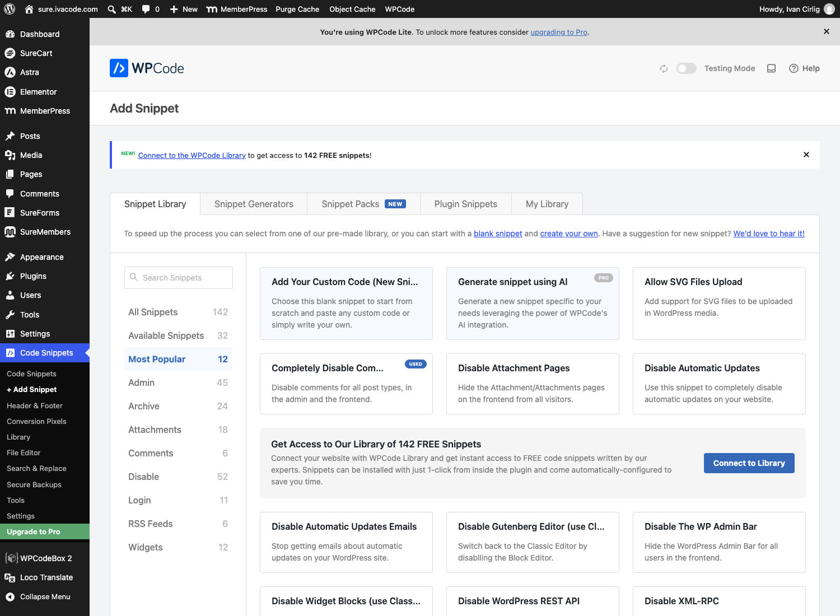Toggle the Testing Mode switch
This screenshot has width=840, height=616.
[686, 68]
